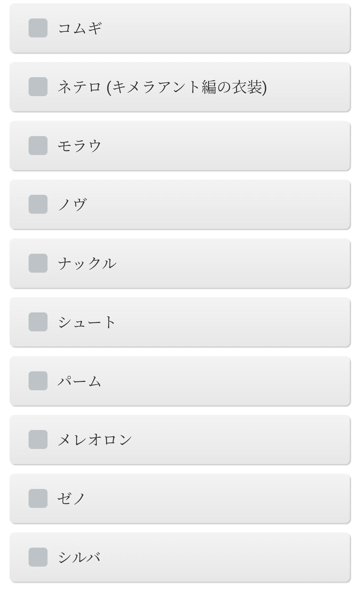This screenshot has width=364, height=594.
Task: Pick the ノヴ label text
Action: (x=72, y=205)
